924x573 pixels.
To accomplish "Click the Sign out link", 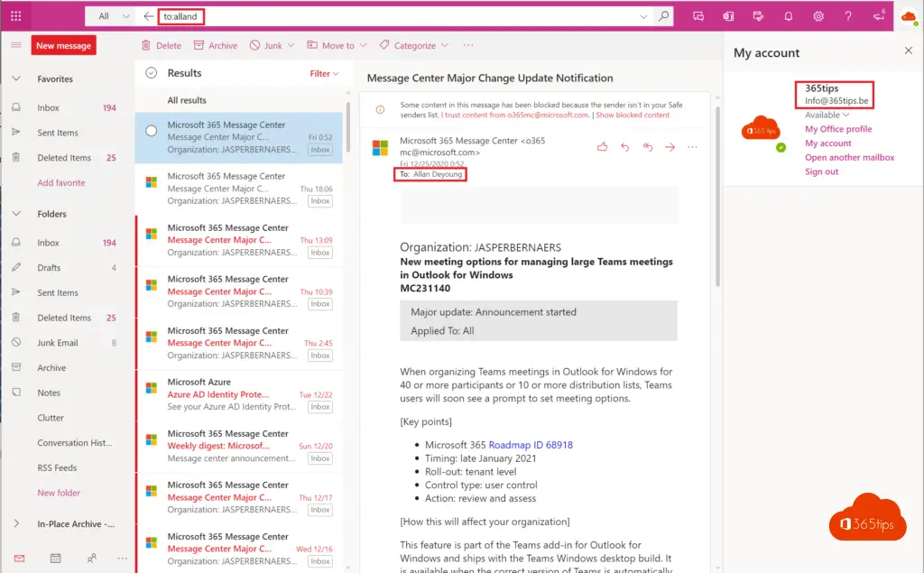I will coord(821,171).
